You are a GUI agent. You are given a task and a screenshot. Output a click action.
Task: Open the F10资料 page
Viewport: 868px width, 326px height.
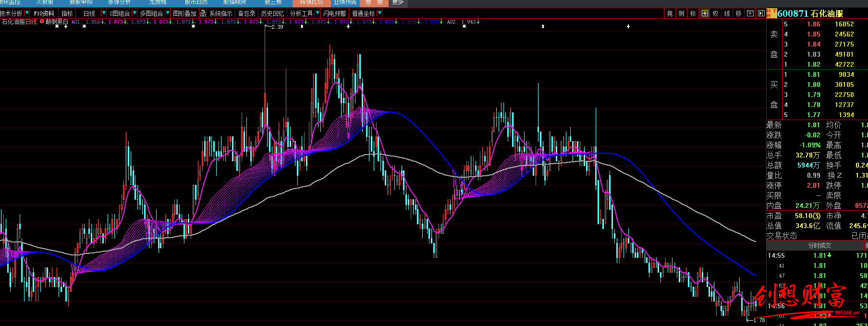click(44, 13)
